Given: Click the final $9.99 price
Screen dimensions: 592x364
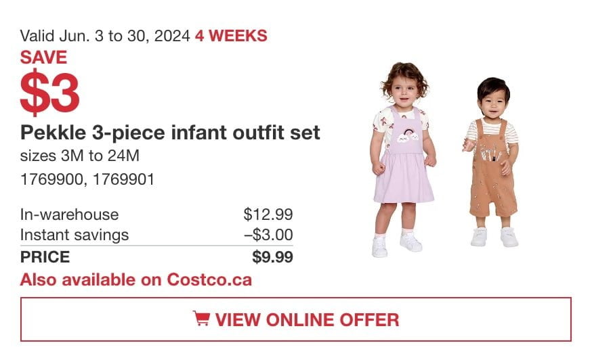Looking at the screenshot, I should [272, 257].
